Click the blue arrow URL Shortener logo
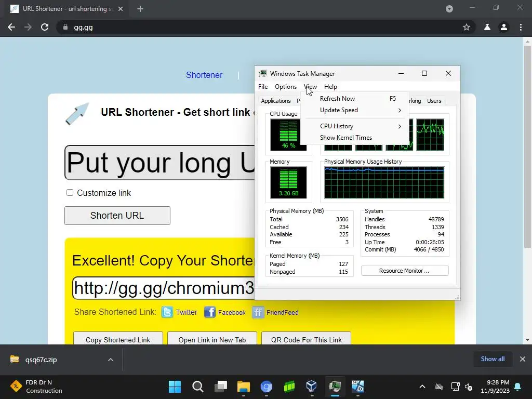Viewport: 532px width, 399px height. 77,114
